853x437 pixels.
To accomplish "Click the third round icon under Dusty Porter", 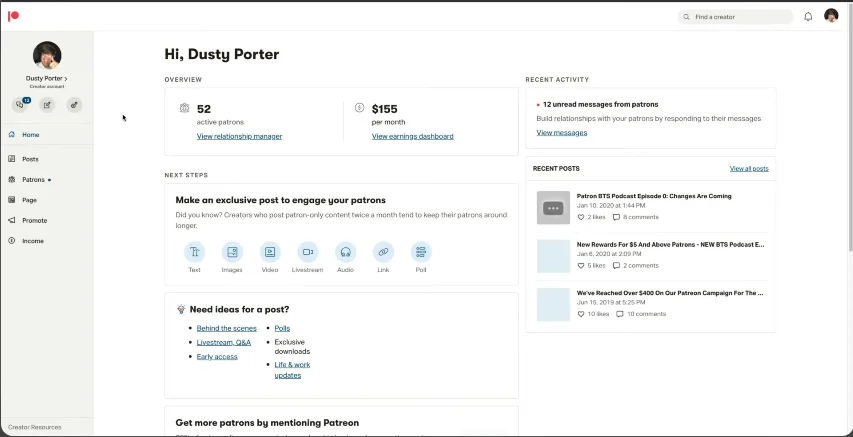I will click(75, 105).
